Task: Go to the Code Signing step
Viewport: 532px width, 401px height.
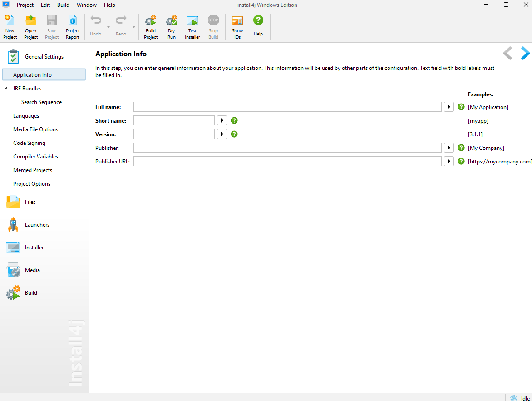Action: 29,143
